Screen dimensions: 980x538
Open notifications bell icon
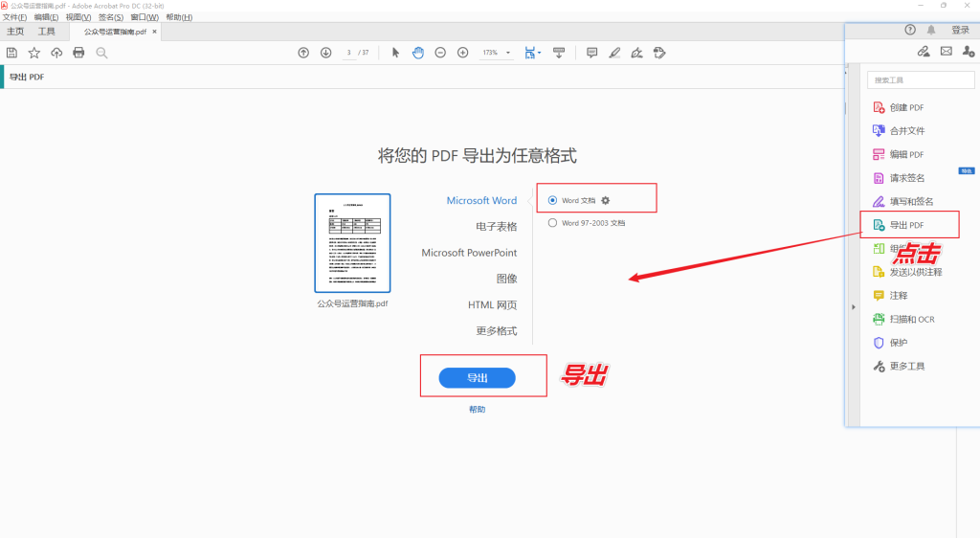click(x=931, y=30)
